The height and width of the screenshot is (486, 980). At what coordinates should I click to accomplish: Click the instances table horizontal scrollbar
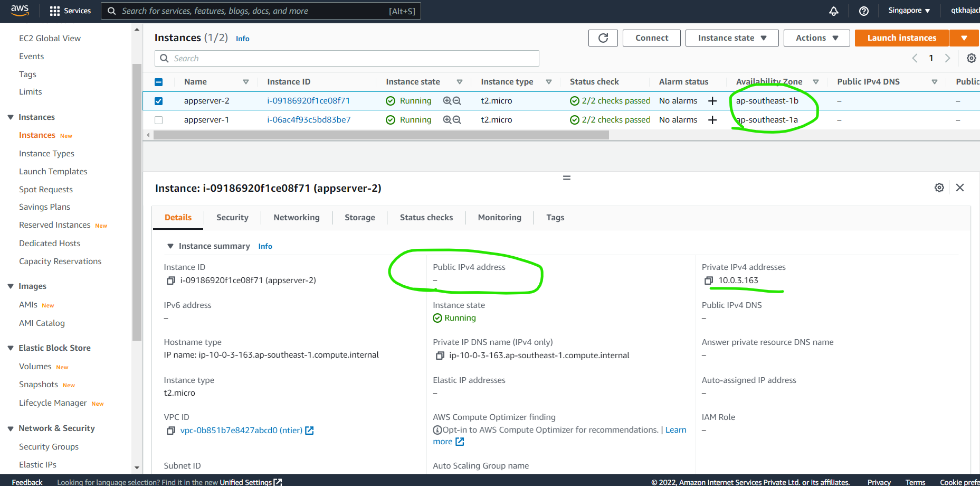click(381, 135)
